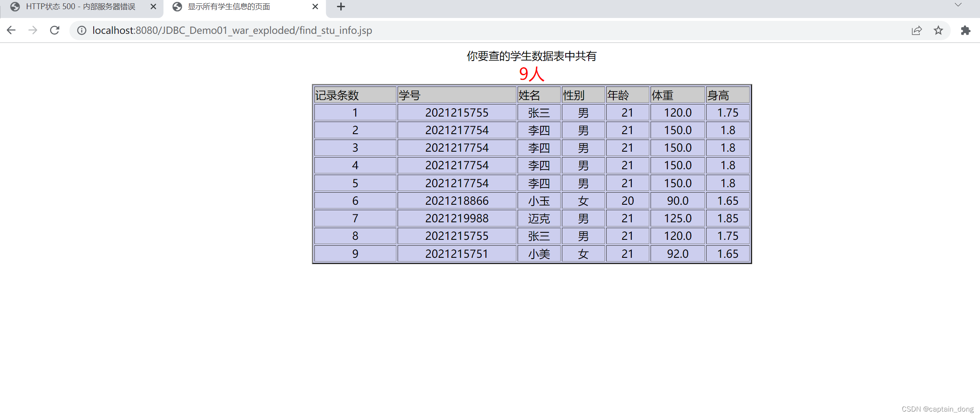
Task: Click weight value 90.0
Action: 678,201
